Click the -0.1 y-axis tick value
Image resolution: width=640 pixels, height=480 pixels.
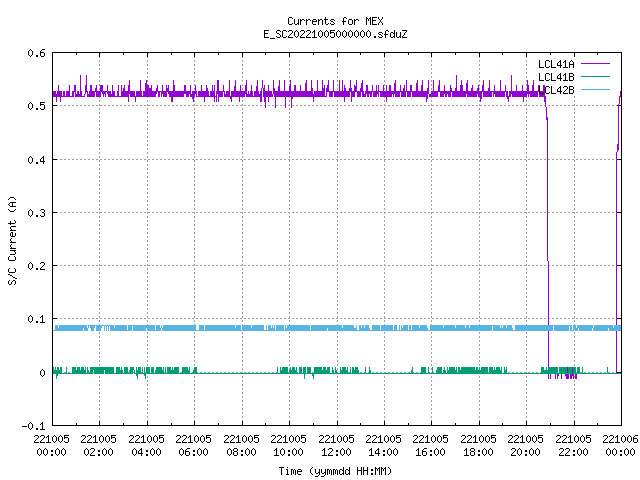point(33,426)
